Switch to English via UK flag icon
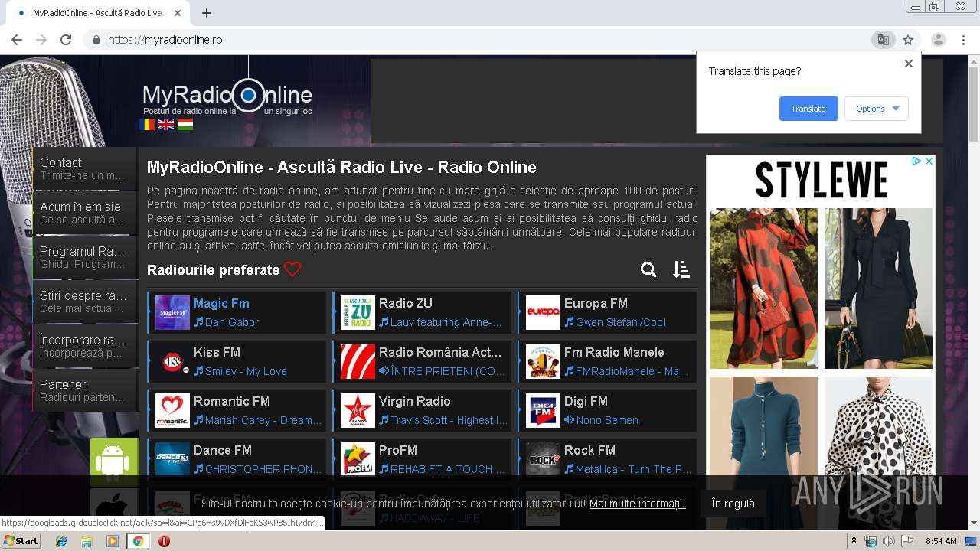Viewport: 980px width, 551px height. coord(166,124)
